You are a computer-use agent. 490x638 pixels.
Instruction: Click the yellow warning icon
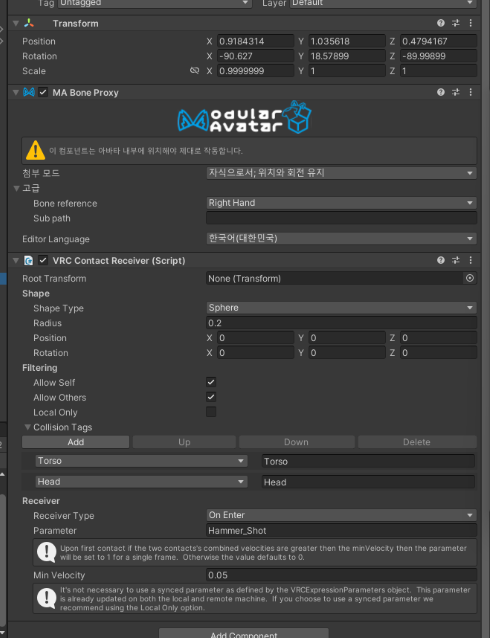click(35, 151)
